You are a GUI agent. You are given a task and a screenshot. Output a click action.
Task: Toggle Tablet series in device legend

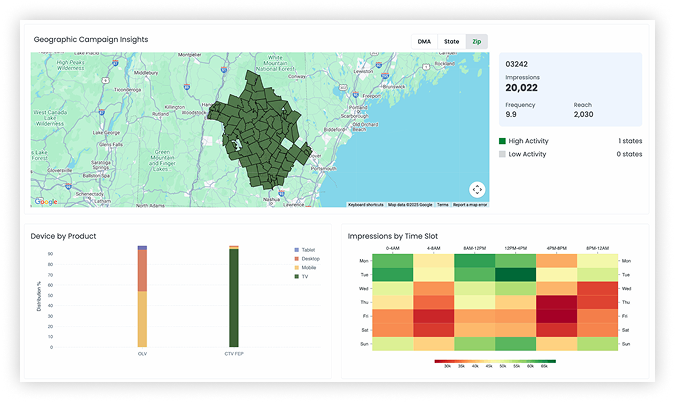point(305,250)
